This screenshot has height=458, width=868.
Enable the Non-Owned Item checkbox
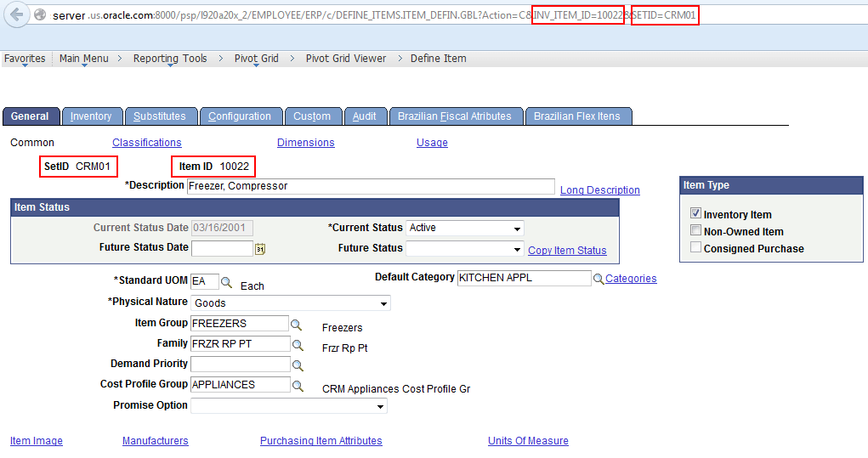pos(695,230)
